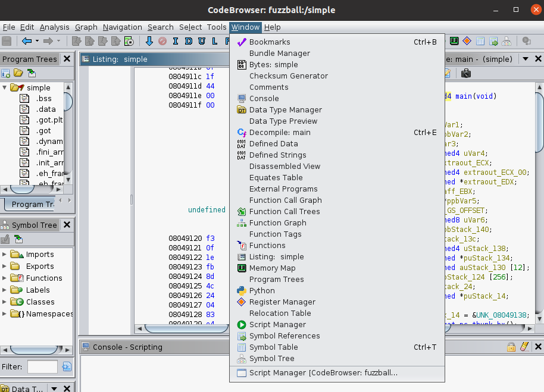
Task: Open Bookmarks from the Window menu
Action: (337, 42)
